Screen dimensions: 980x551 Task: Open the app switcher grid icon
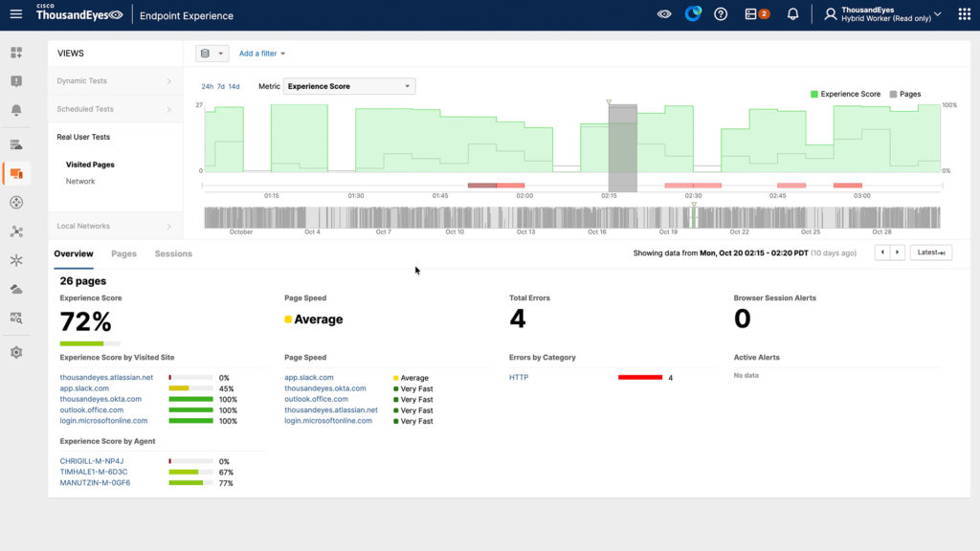coord(964,13)
